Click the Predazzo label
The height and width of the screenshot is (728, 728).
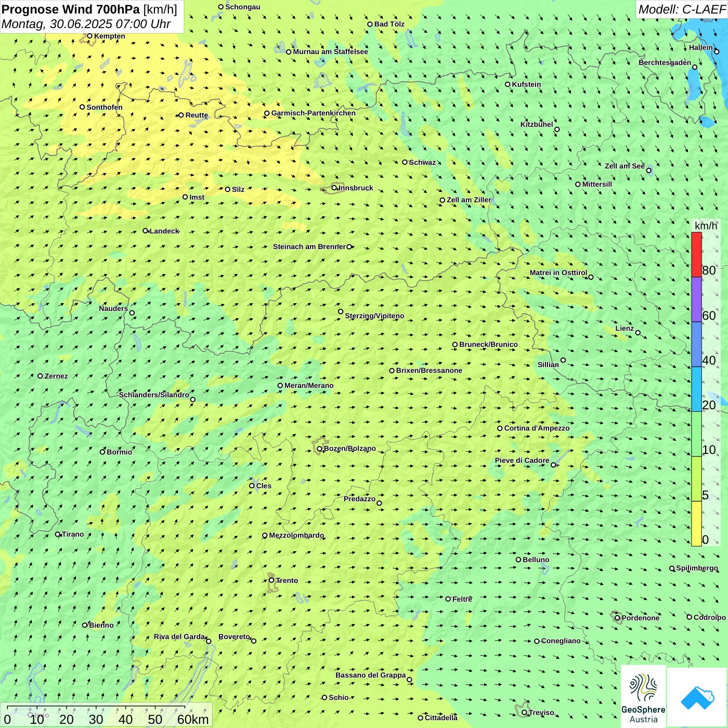click(359, 499)
